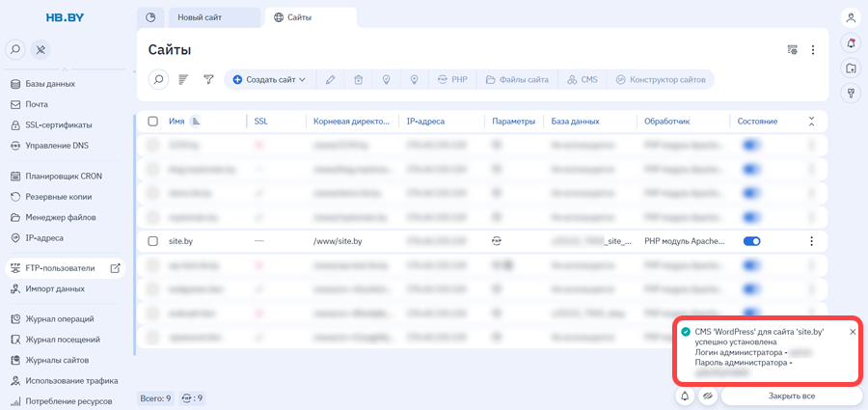
Task: Sort by the SSL column header
Action: (260, 122)
